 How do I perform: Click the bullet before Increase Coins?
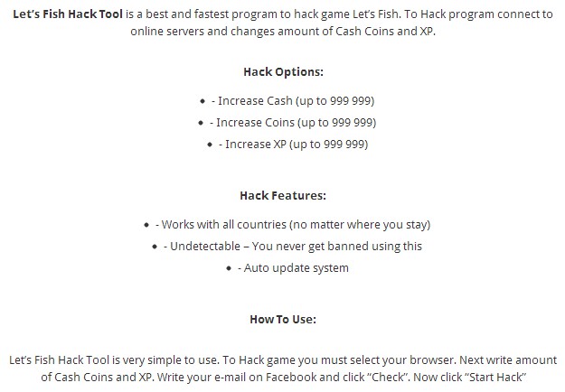201,123
